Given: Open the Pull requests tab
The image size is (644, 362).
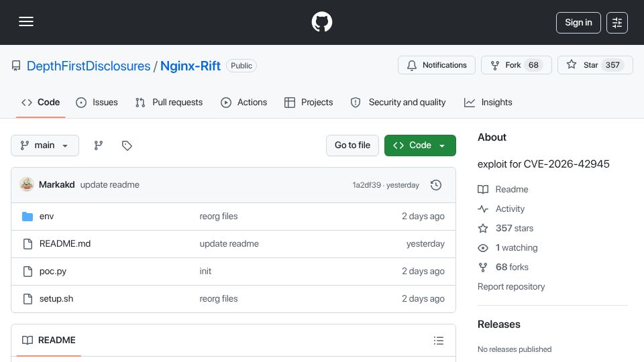Looking at the screenshot, I should [169, 102].
